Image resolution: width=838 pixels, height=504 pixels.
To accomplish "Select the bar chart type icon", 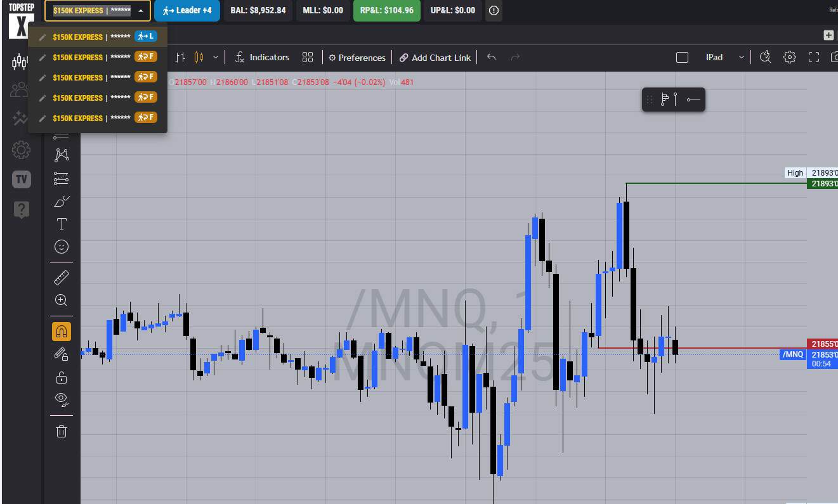I will pyautogui.click(x=180, y=57).
